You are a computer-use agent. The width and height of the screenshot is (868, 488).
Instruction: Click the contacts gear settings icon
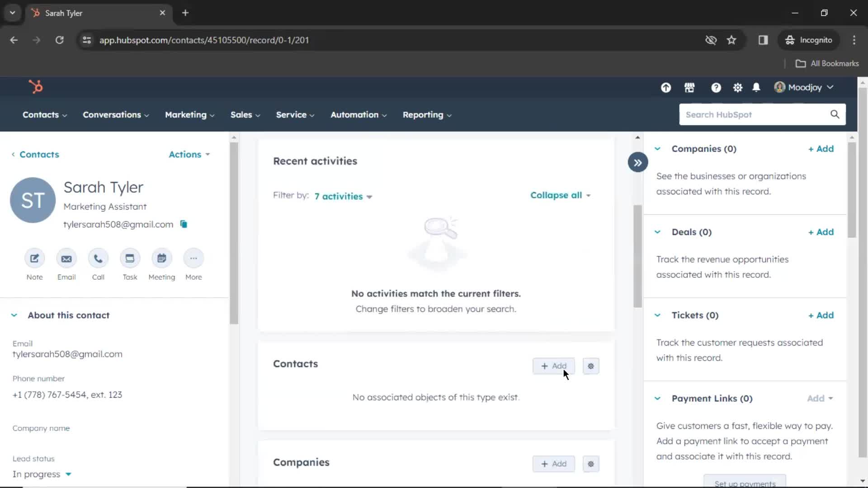pos(590,365)
